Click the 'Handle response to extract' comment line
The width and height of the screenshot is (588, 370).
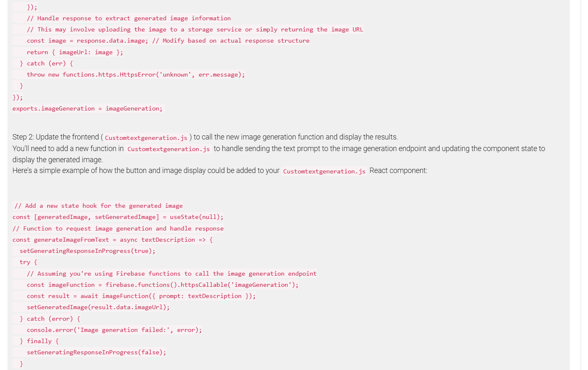(129, 18)
